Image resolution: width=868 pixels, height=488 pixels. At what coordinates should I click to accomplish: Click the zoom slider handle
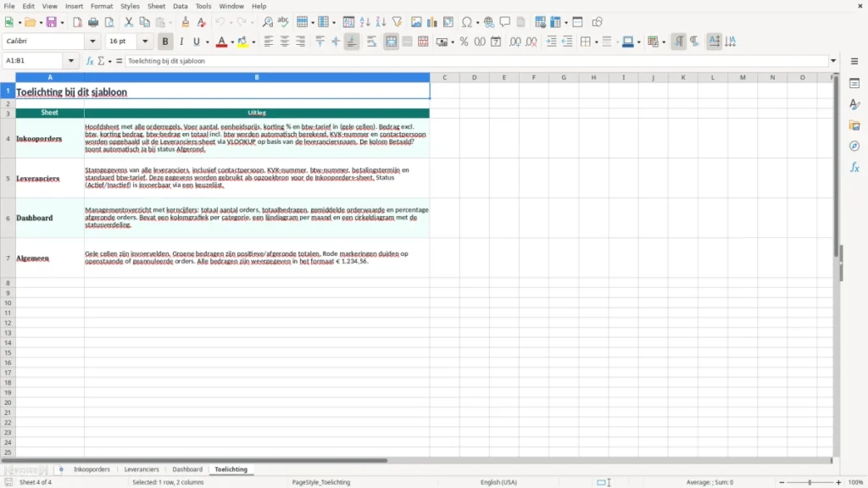pyautogui.click(x=810, y=482)
